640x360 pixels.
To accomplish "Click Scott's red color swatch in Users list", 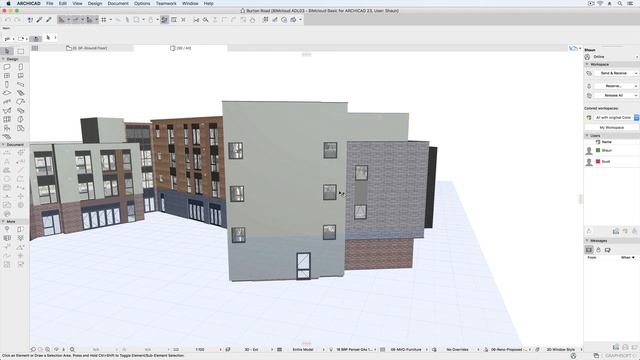I will point(598,162).
